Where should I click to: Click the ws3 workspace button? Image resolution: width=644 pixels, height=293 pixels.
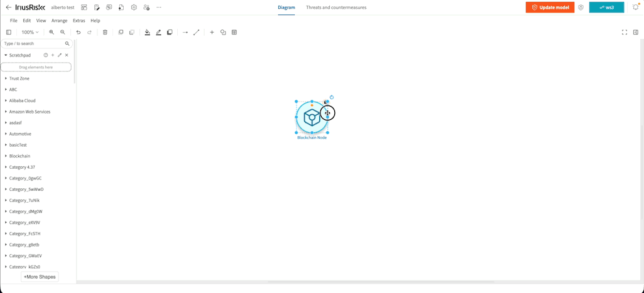click(x=606, y=8)
